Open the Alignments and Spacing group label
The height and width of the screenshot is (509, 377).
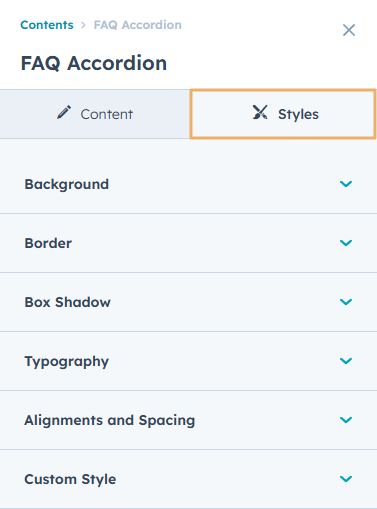coord(110,420)
